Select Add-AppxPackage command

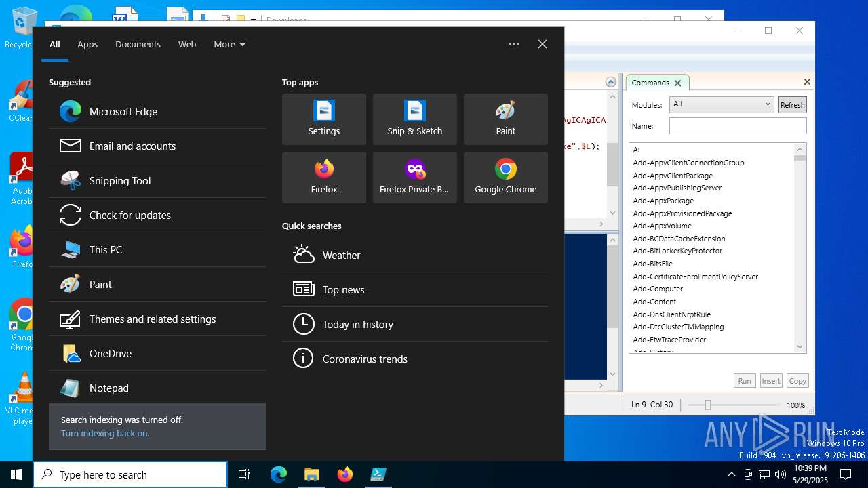click(663, 201)
